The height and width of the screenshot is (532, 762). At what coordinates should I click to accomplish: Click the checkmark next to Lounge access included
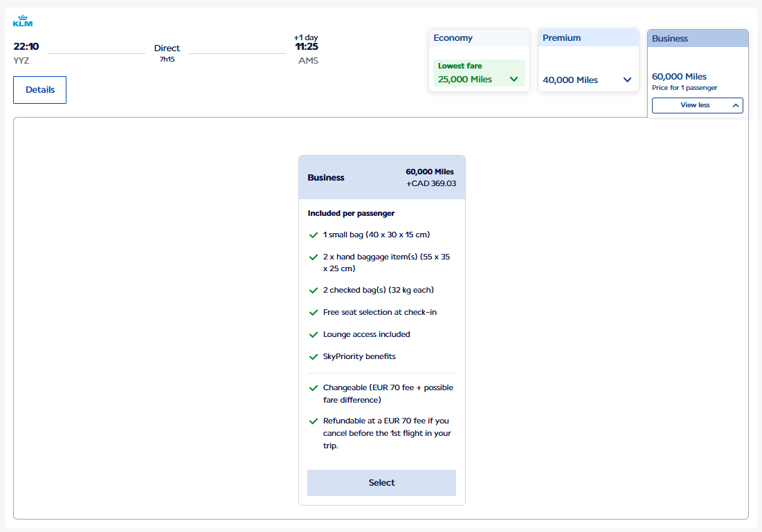click(314, 335)
